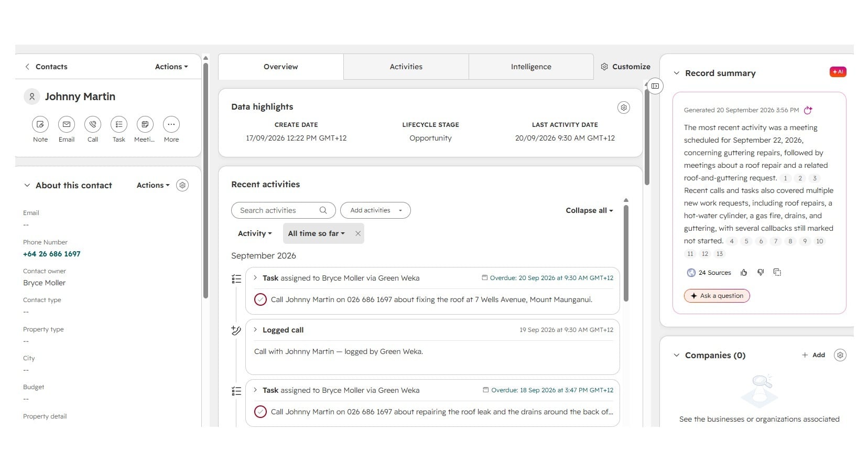
Task: Click the Johnny Martin contact name heading
Action: [80, 96]
